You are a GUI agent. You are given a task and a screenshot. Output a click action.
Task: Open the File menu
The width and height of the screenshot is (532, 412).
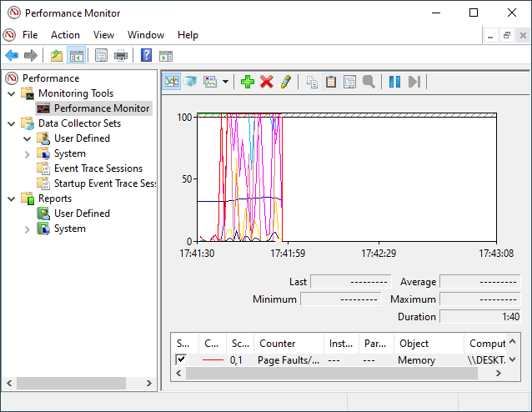click(x=30, y=35)
